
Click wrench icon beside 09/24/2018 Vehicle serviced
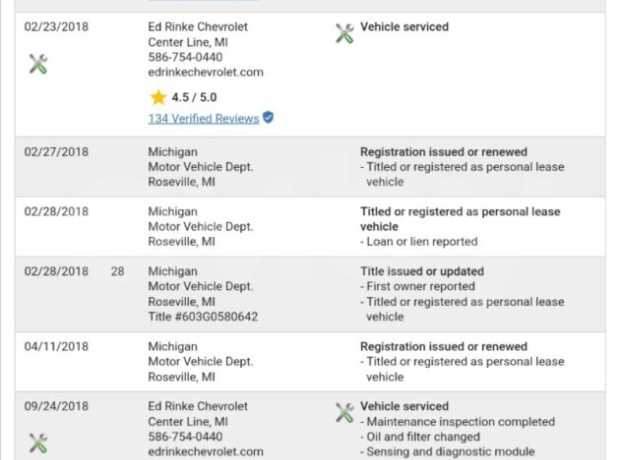[344, 413]
